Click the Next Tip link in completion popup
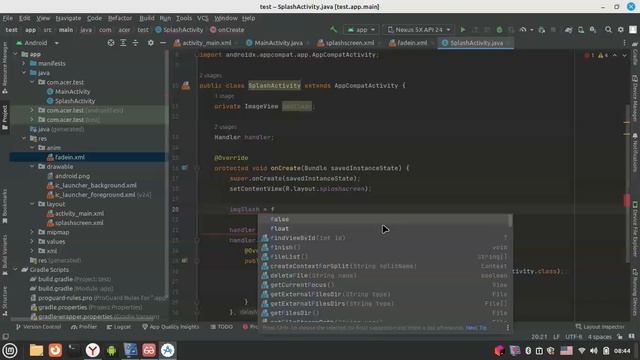Viewport: 640px width, 360px height. pyautogui.click(x=476, y=327)
